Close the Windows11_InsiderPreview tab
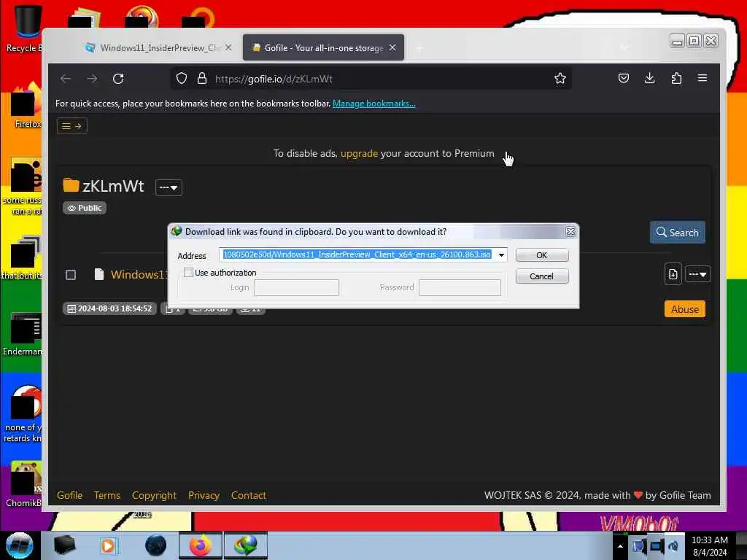The height and width of the screenshot is (560, 747). (228, 47)
